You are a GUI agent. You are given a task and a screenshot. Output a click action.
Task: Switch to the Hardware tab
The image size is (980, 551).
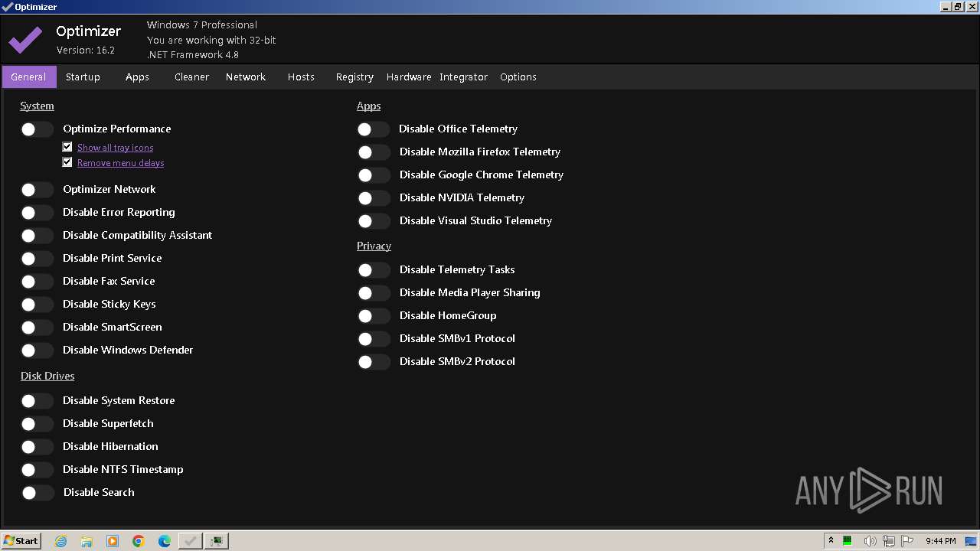[x=409, y=77]
